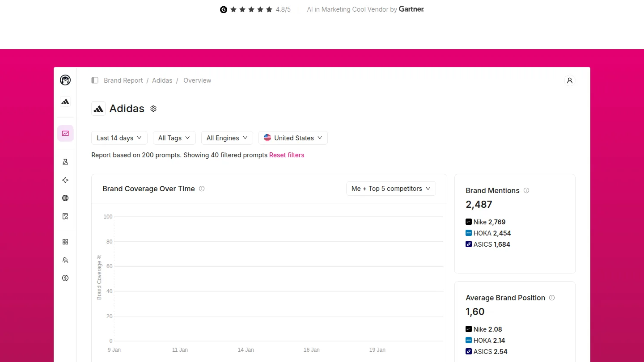Click the 2,487 brand mentions value

point(479,205)
